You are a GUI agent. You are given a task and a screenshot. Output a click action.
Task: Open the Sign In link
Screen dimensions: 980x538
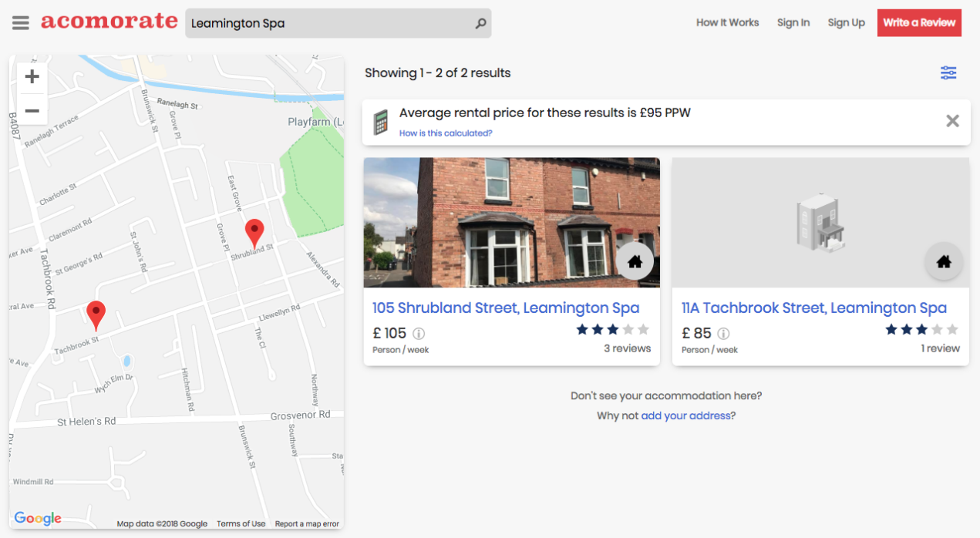click(793, 22)
